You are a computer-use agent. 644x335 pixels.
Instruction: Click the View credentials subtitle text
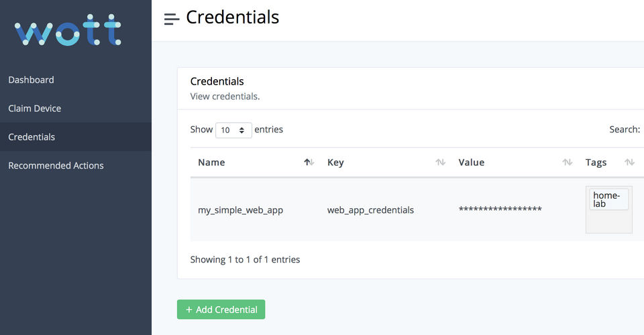click(225, 96)
